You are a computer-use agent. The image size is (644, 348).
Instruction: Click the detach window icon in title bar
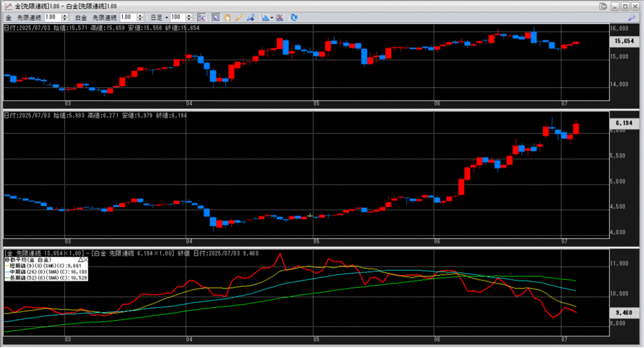(x=604, y=6)
